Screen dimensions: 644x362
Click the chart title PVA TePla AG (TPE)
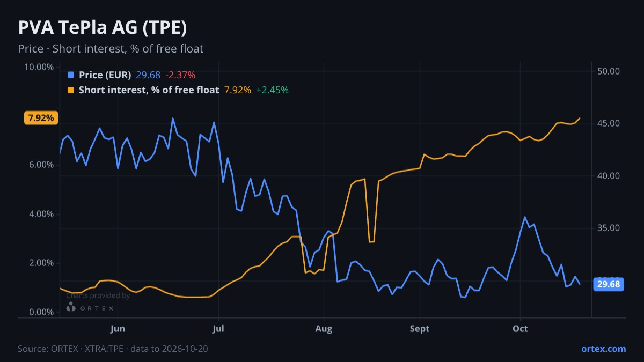103,27
